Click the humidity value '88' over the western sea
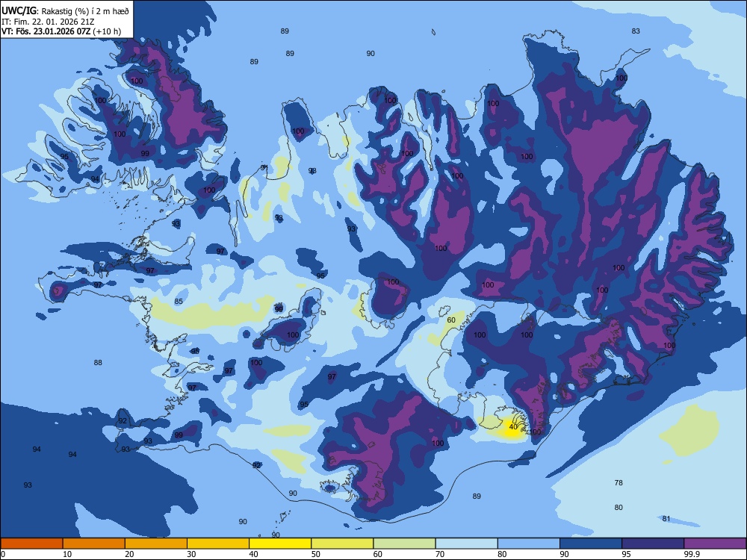The width and height of the screenshot is (747, 560). (98, 362)
